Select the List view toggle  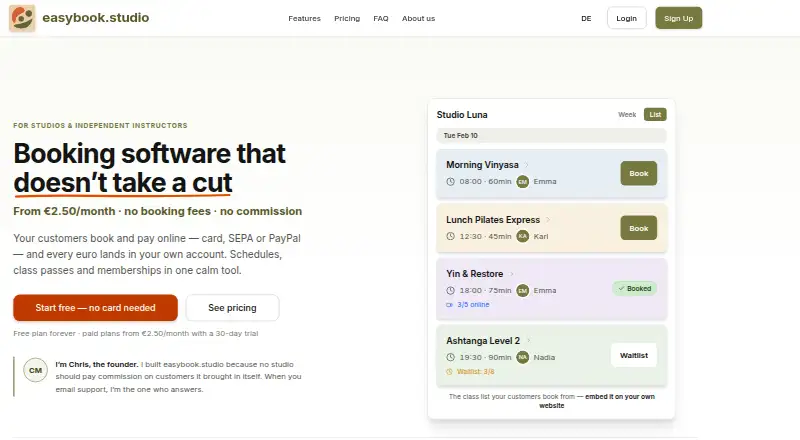click(x=655, y=114)
